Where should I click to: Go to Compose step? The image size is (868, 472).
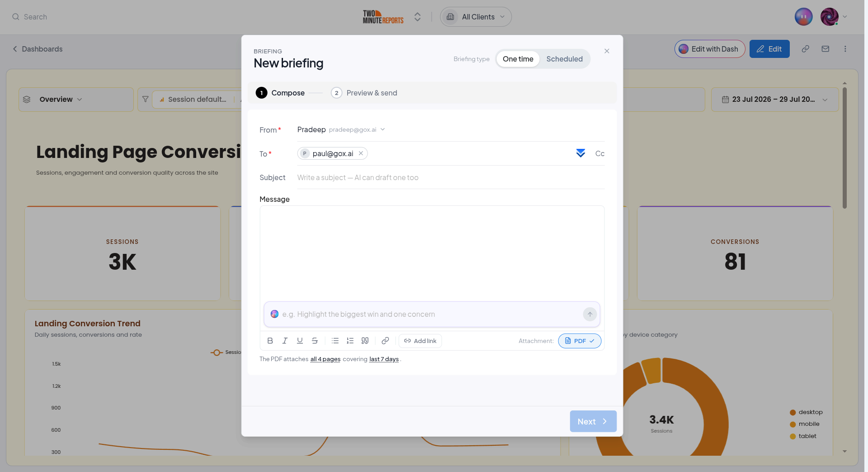(280, 93)
